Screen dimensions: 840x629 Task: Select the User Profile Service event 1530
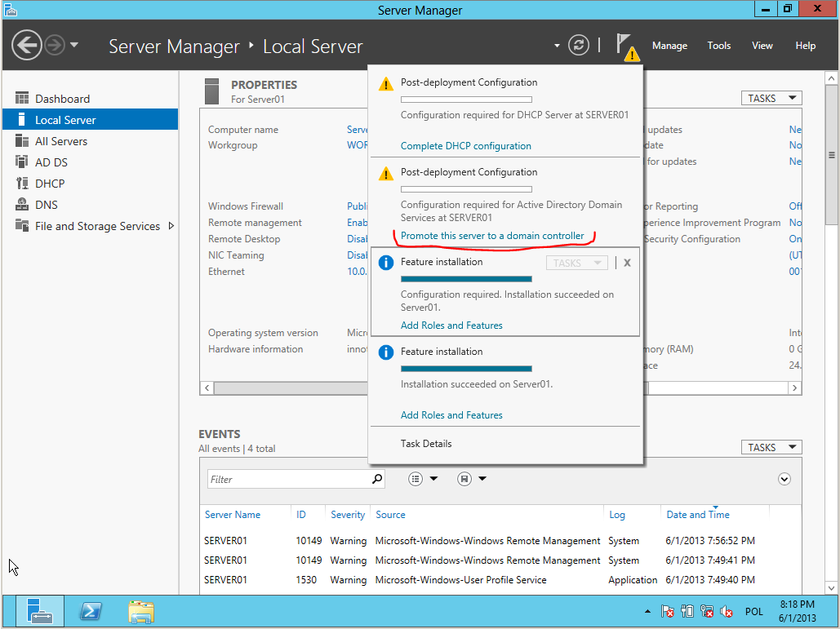[500, 580]
